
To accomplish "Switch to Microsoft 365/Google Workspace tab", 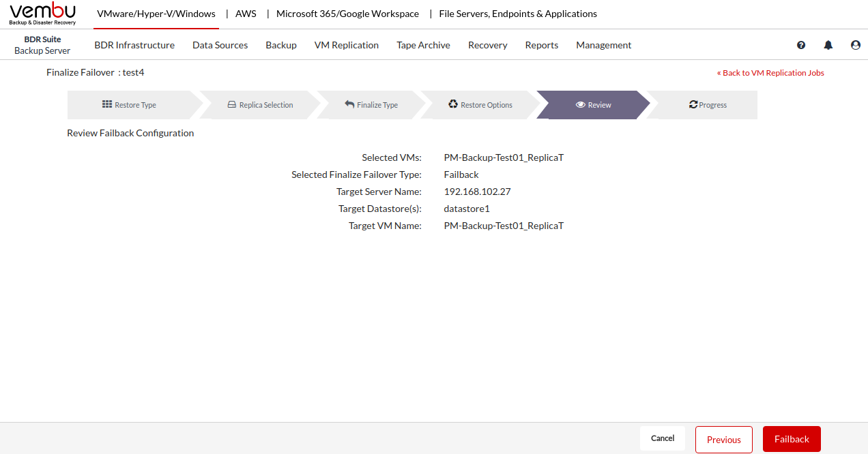I will (347, 14).
